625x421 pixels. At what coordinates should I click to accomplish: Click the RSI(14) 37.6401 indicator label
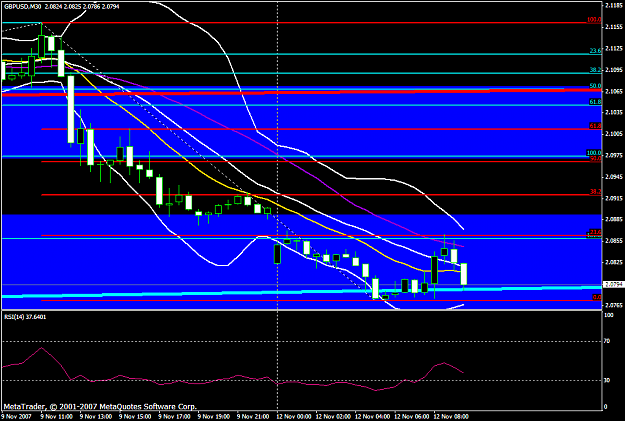pos(26,317)
